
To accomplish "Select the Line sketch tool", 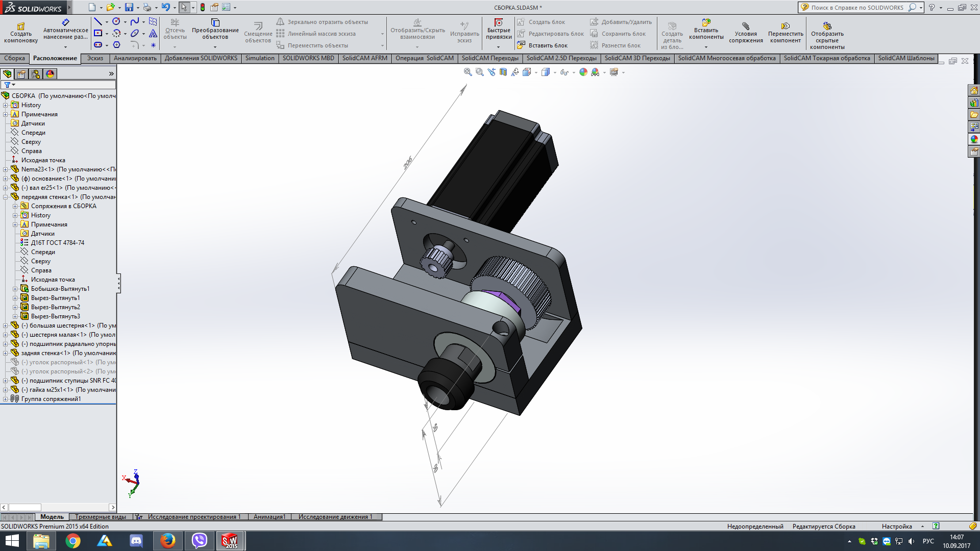I will (98, 21).
